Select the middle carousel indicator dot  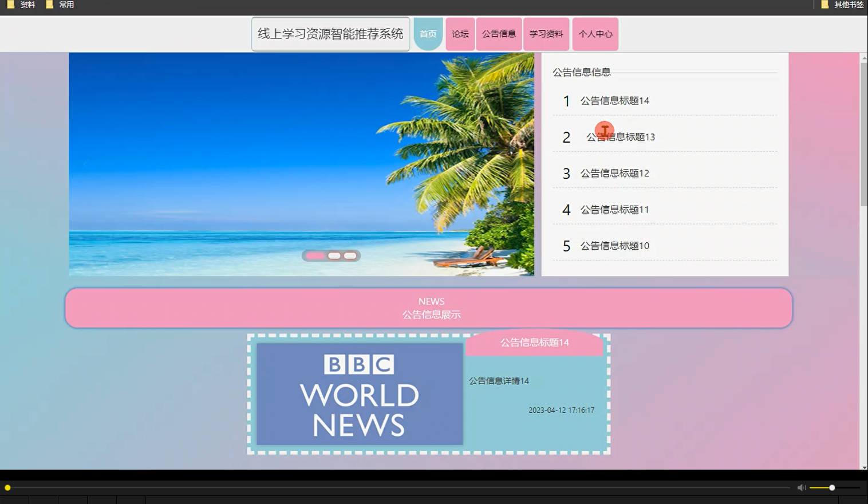click(334, 255)
